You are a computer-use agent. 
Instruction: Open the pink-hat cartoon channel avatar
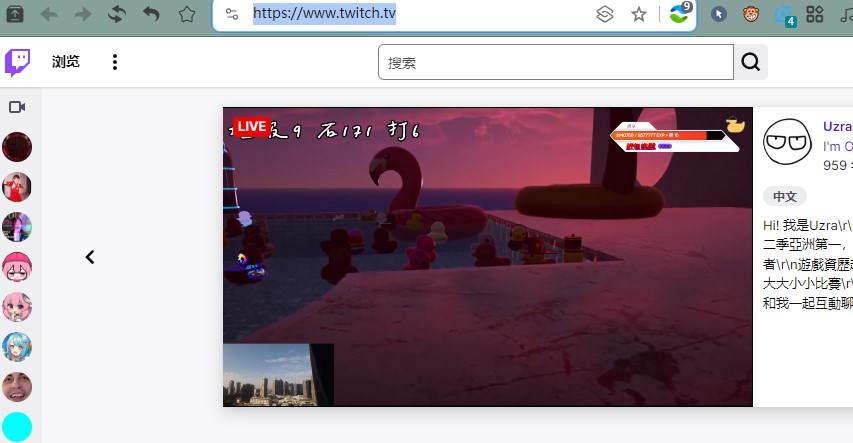coord(17,267)
